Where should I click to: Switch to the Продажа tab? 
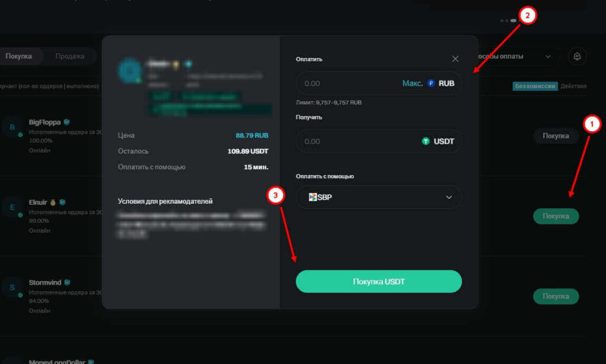pos(70,56)
